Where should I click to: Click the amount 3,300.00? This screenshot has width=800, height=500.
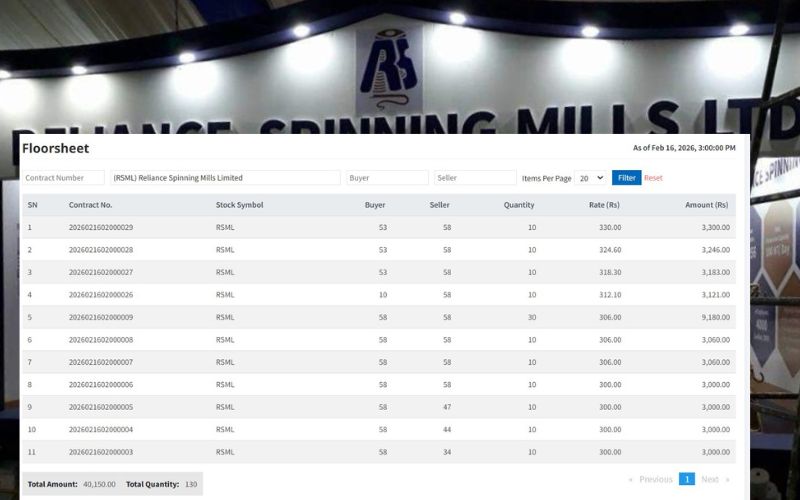pos(716,227)
